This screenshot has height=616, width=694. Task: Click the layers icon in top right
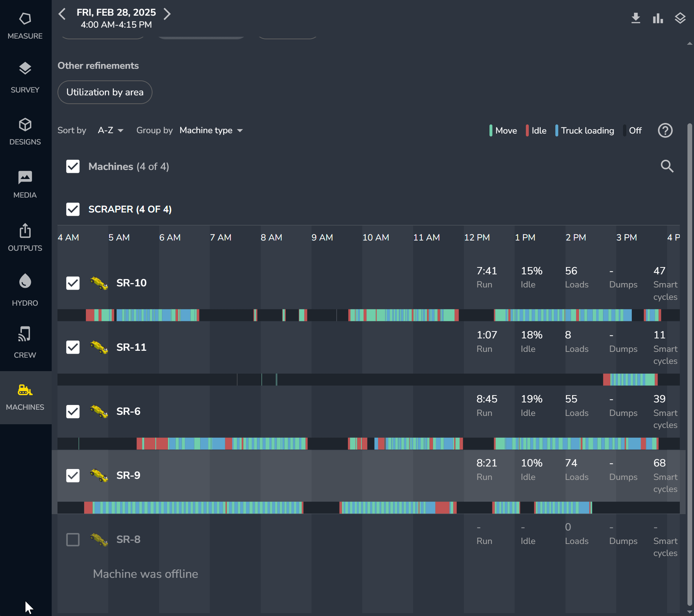pyautogui.click(x=680, y=18)
